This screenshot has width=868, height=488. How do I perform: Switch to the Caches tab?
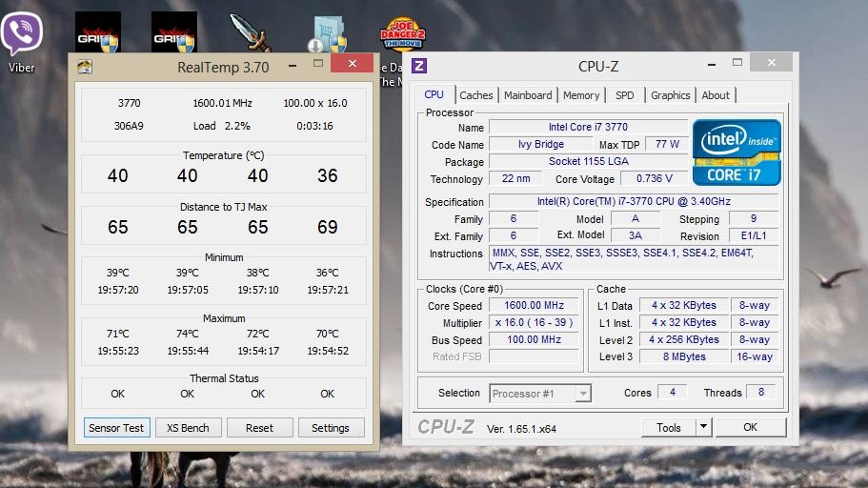click(x=476, y=95)
